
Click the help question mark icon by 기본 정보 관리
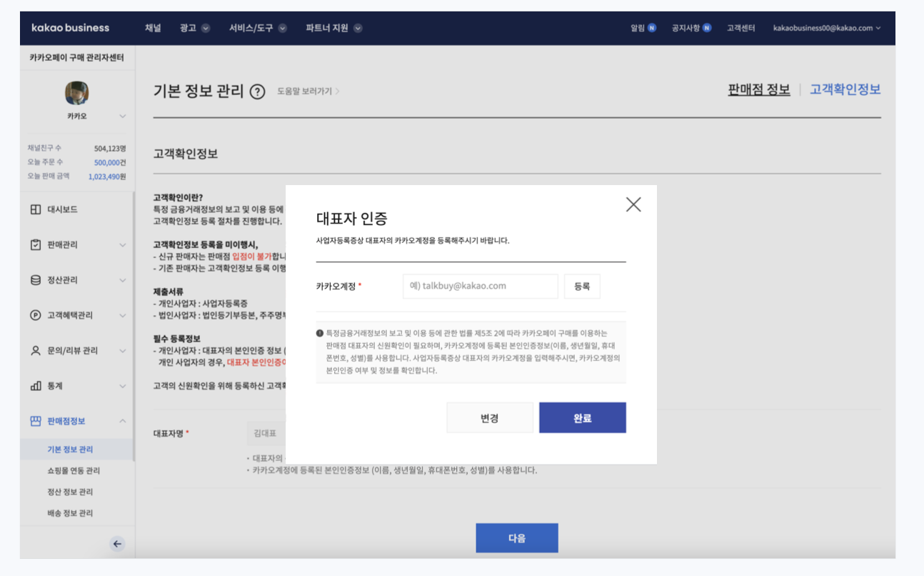coord(258,92)
